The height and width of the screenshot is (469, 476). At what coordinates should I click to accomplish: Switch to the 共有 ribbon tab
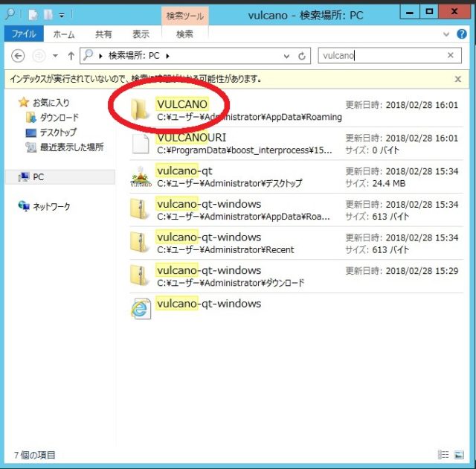coord(103,34)
